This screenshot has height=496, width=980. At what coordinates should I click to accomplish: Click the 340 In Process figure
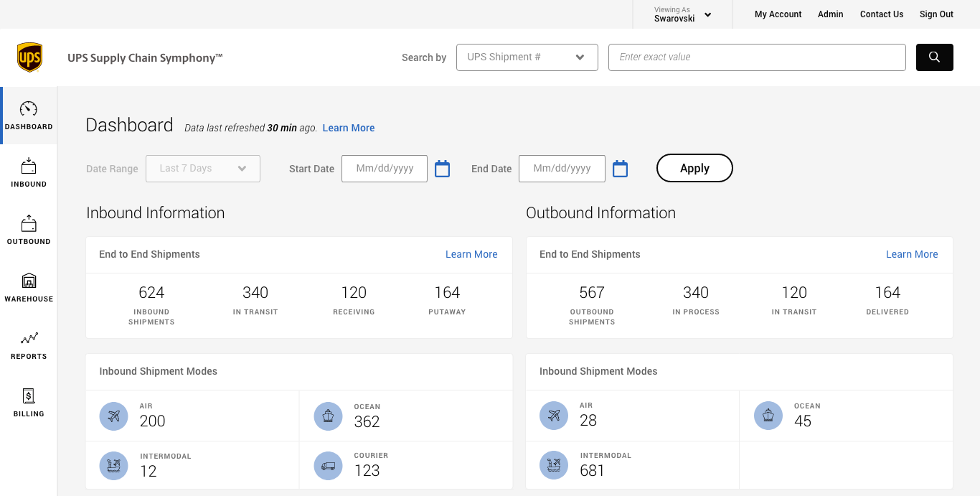pos(696,292)
